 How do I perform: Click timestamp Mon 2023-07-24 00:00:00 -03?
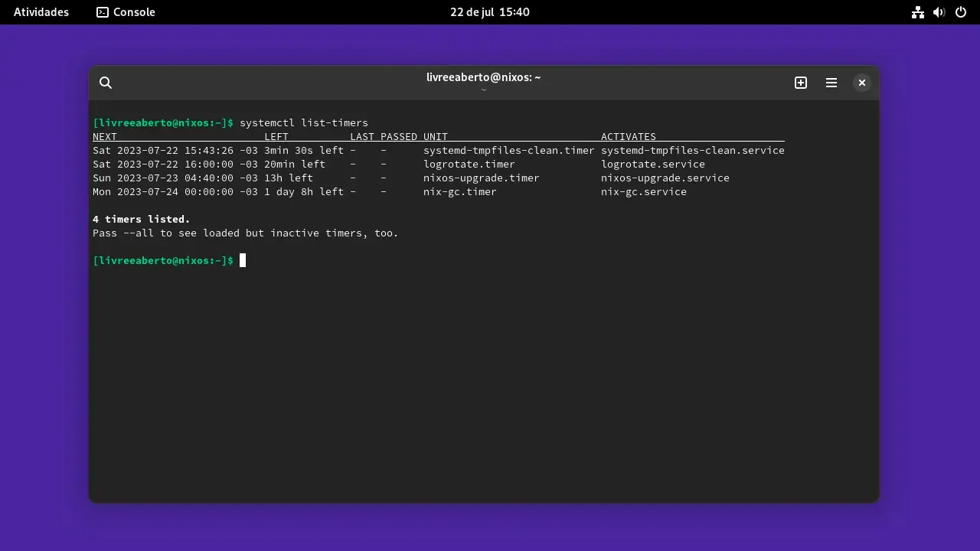point(175,192)
